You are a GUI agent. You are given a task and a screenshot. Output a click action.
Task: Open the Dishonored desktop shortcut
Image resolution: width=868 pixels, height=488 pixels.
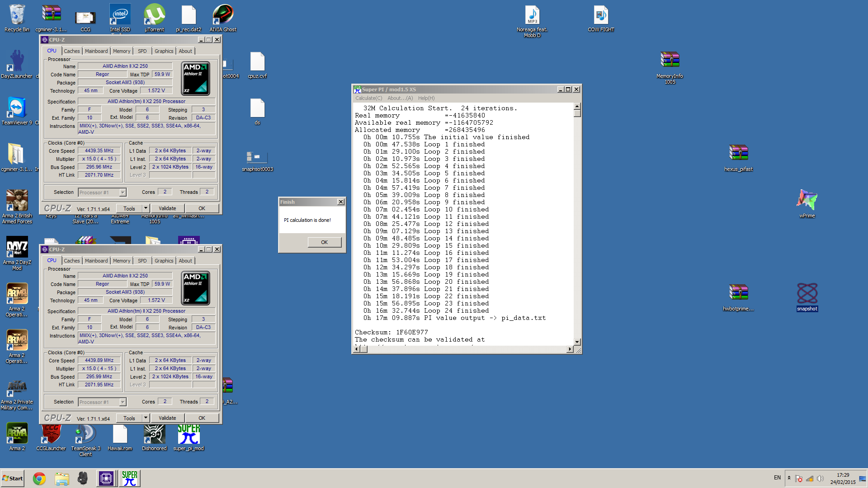[154, 437]
